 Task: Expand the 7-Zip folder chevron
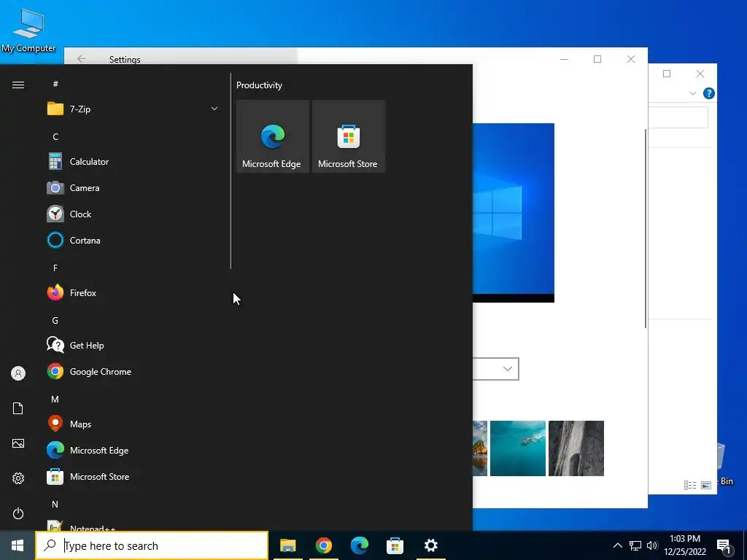214,109
